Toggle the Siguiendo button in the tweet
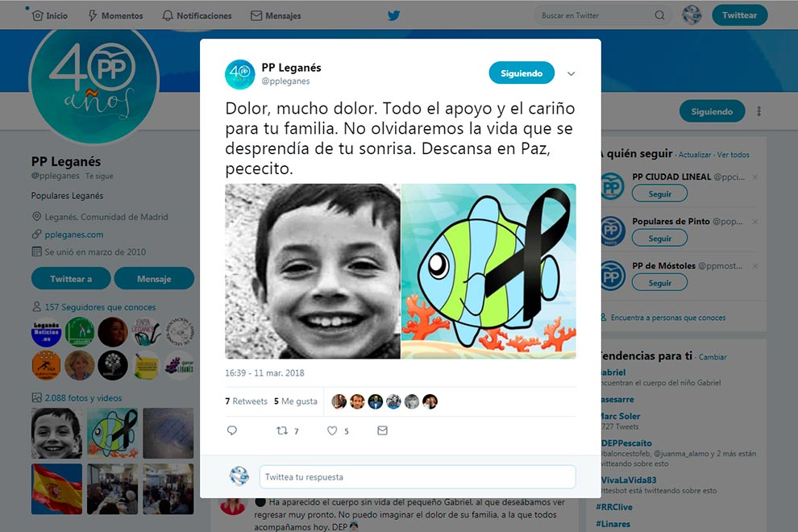The image size is (798, 532). [522, 73]
